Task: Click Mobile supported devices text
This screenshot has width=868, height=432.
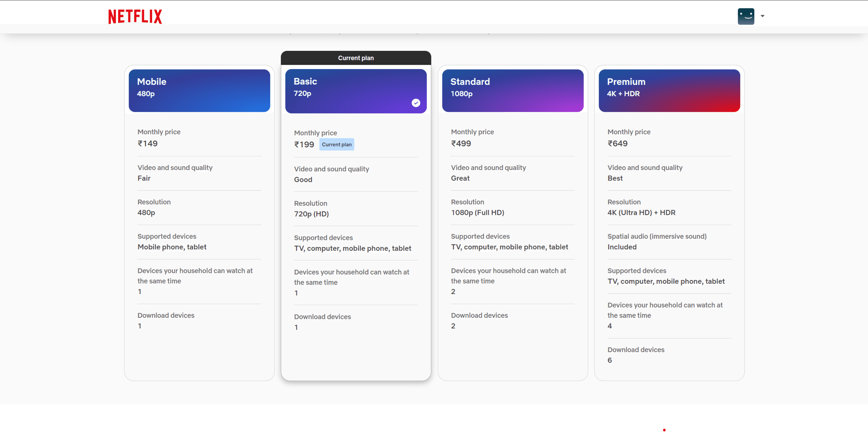Action: point(172,247)
